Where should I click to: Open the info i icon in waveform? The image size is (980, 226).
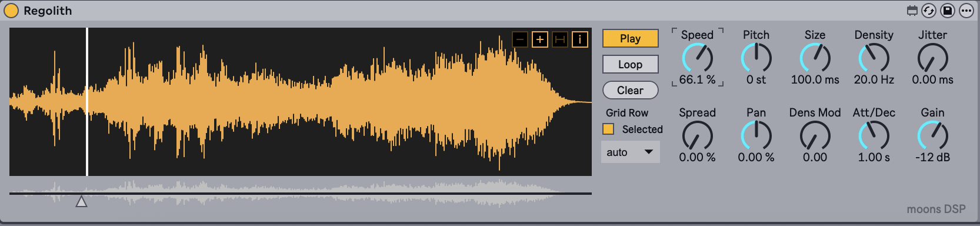pyautogui.click(x=580, y=39)
